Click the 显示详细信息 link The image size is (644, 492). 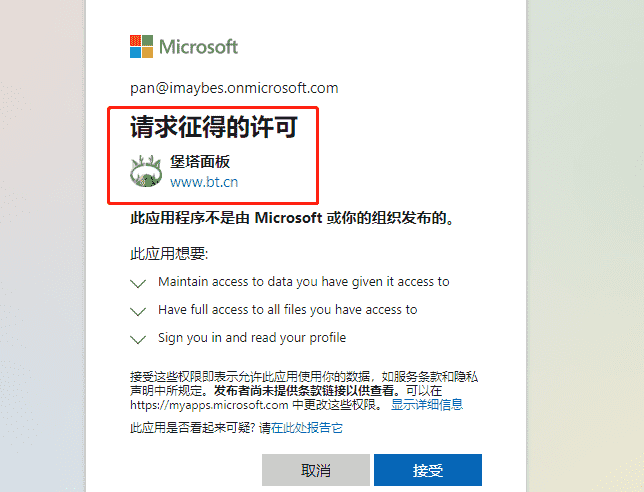[x=427, y=405]
